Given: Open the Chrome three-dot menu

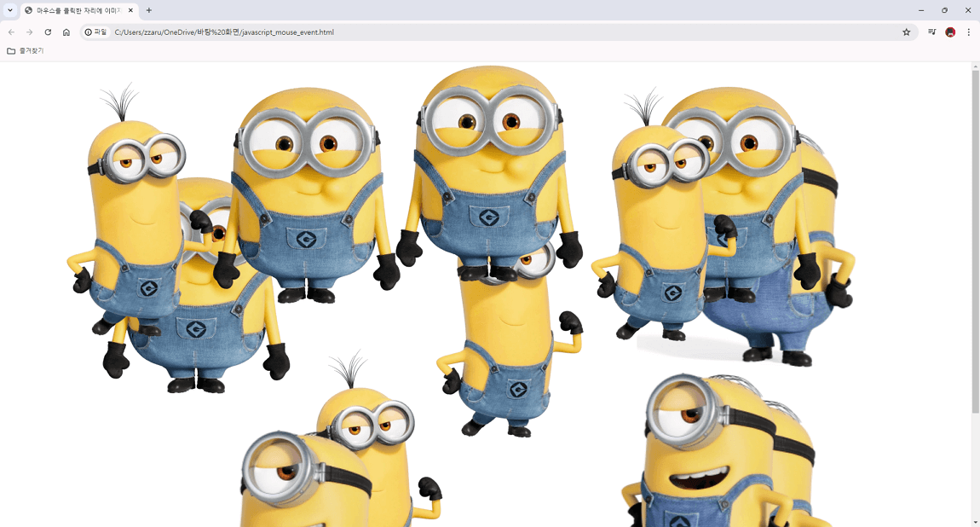Looking at the screenshot, I should pyautogui.click(x=969, y=32).
